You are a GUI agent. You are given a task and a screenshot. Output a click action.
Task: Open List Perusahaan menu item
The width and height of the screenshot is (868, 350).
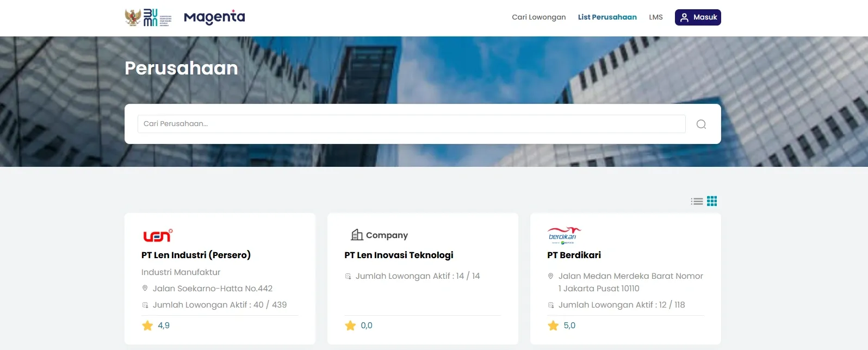click(x=607, y=17)
